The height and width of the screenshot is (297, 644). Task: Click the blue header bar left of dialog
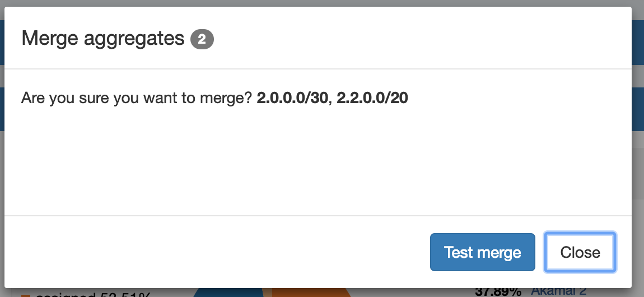(x=2, y=42)
